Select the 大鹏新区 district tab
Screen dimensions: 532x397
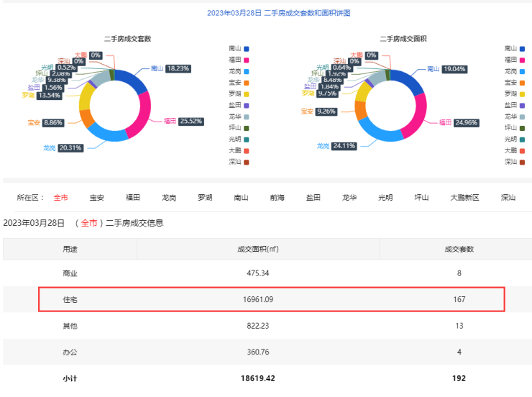(x=464, y=198)
